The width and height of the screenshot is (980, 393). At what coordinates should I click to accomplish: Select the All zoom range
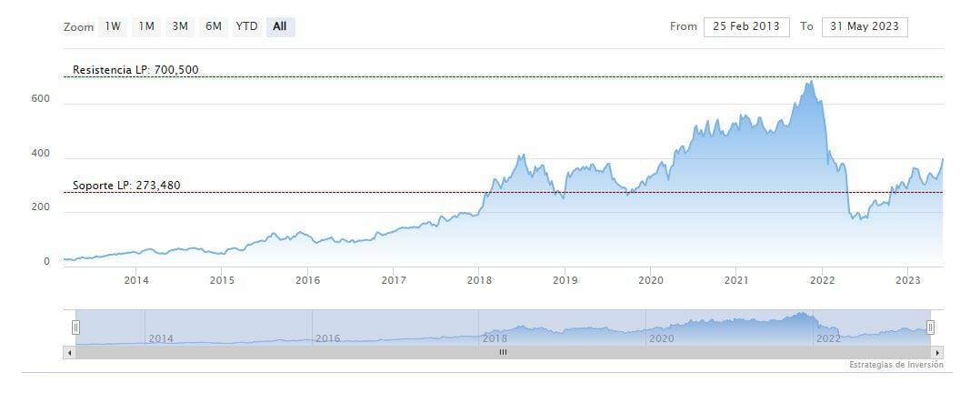280,26
